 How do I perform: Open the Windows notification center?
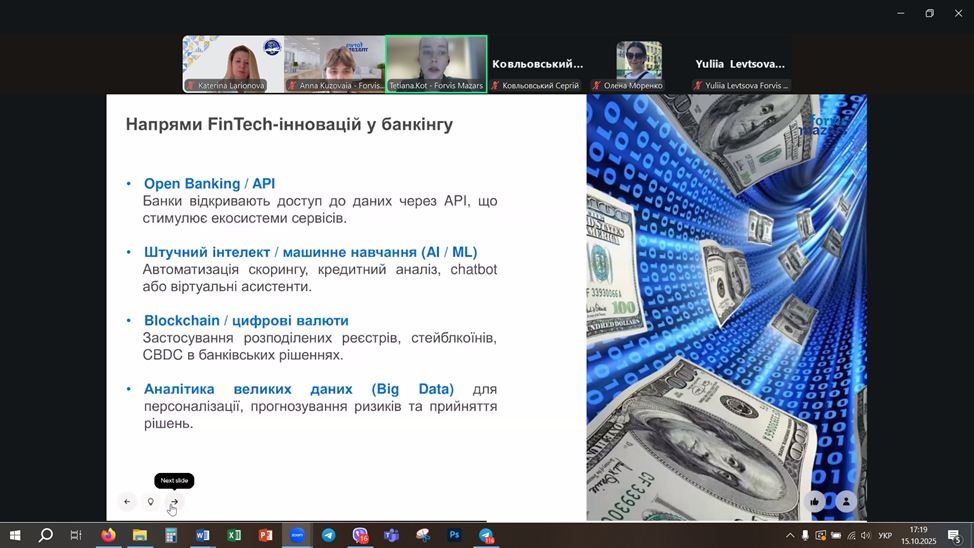tap(954, 536)
